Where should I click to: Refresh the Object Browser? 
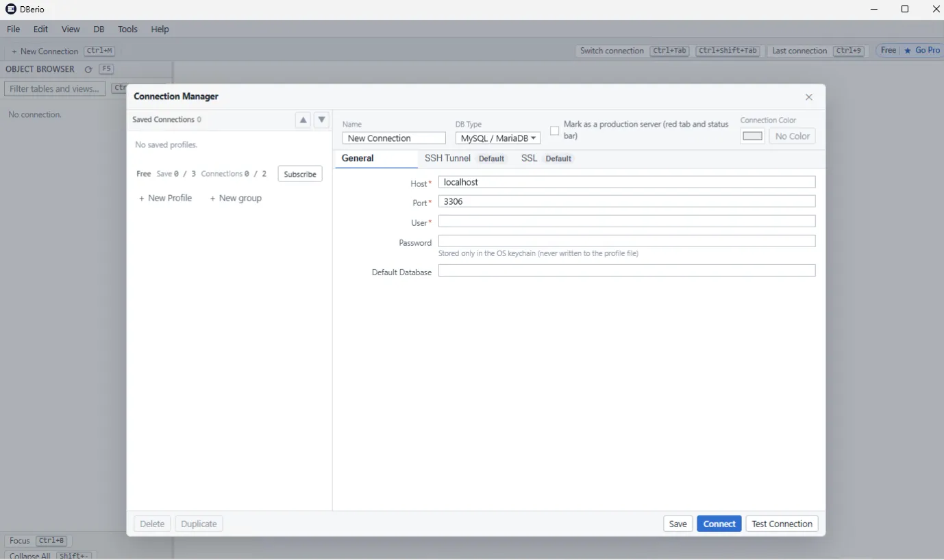tap(88, 69)
